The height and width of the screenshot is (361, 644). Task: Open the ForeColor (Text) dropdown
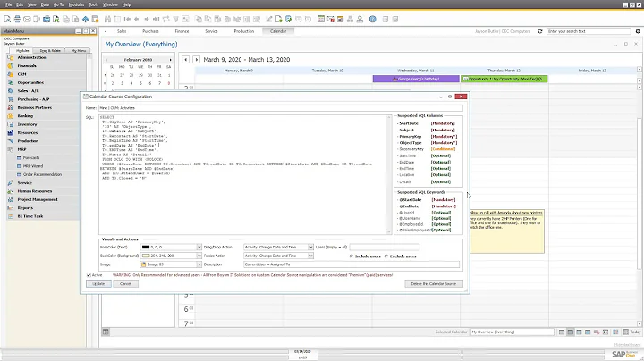[199, 247]
